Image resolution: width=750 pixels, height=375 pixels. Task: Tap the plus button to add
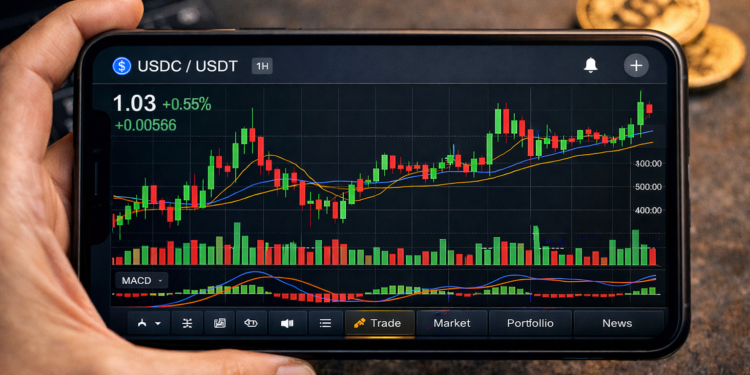[x=636, y=66]
